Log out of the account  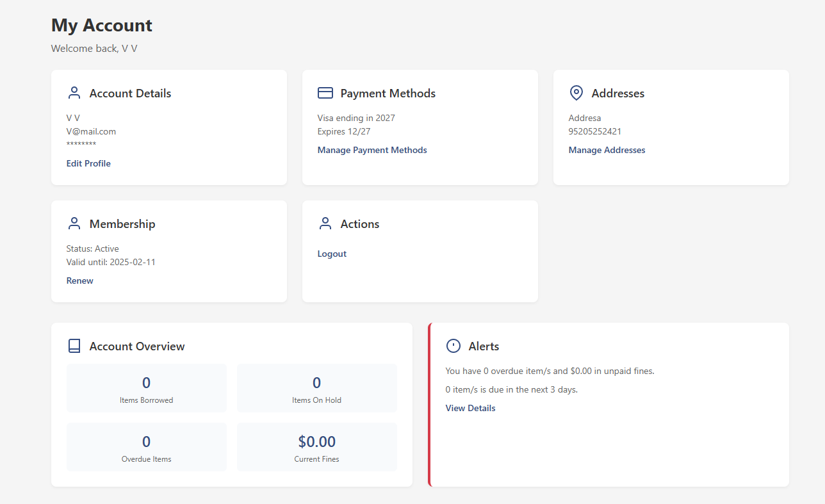pos(332,254)
